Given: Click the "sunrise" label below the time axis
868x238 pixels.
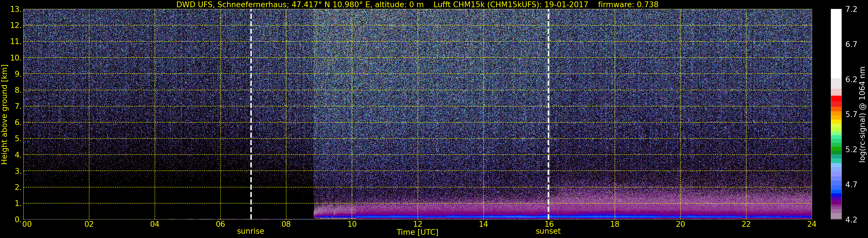Looking at the screenshot, I should click(251, 231).
